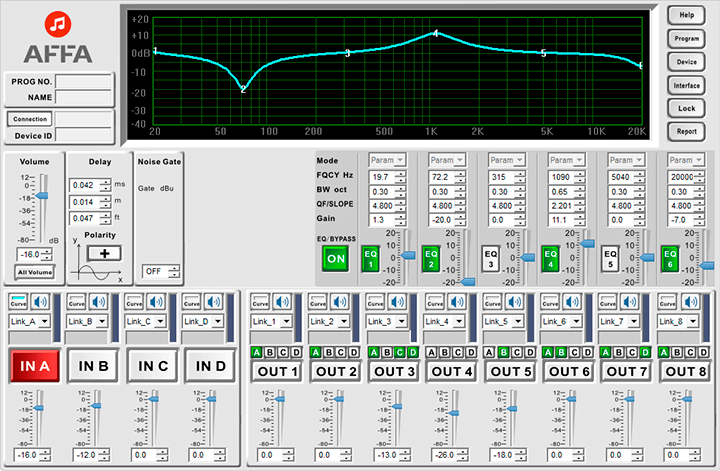Click the PROG NO. input field
The height and width of the screenshot is (471, 720).
[84, 81]
